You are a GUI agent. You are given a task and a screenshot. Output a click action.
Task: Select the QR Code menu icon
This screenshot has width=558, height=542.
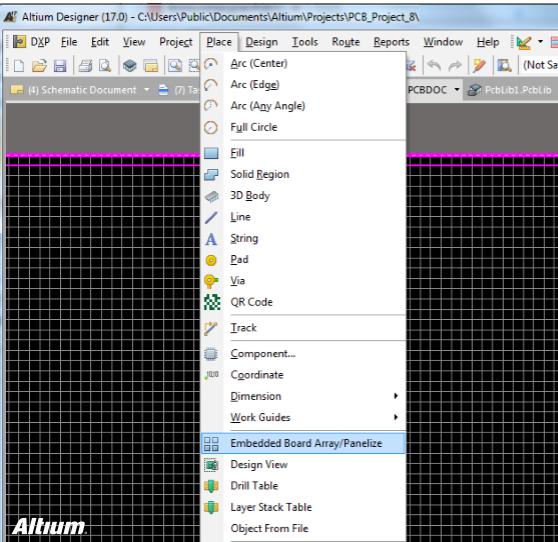coord(212,302)
